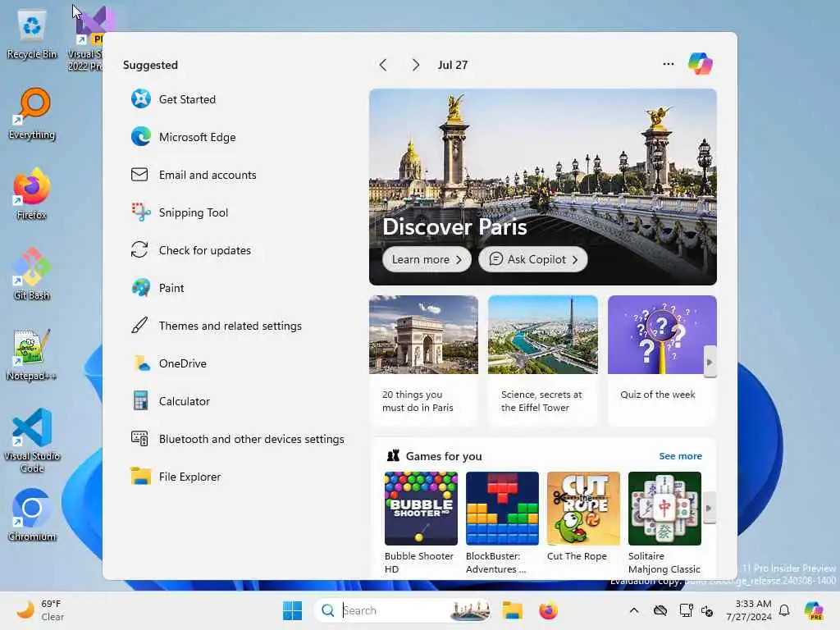The height and width of the screenshot is (630, 840).
Task: Show more article cards with right arrow
Action: coord(710,362)
